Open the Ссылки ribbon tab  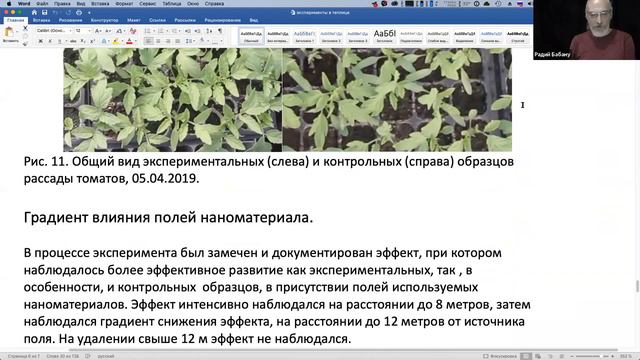click(157, 20)
